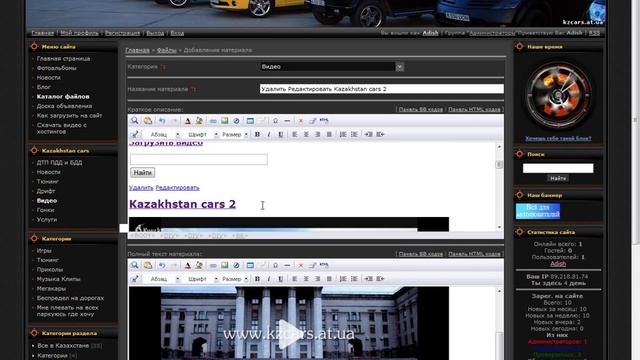Screen dimensions: 640x360
Task: Insert image in full text toolbar
Action: [x=224, y=265]
